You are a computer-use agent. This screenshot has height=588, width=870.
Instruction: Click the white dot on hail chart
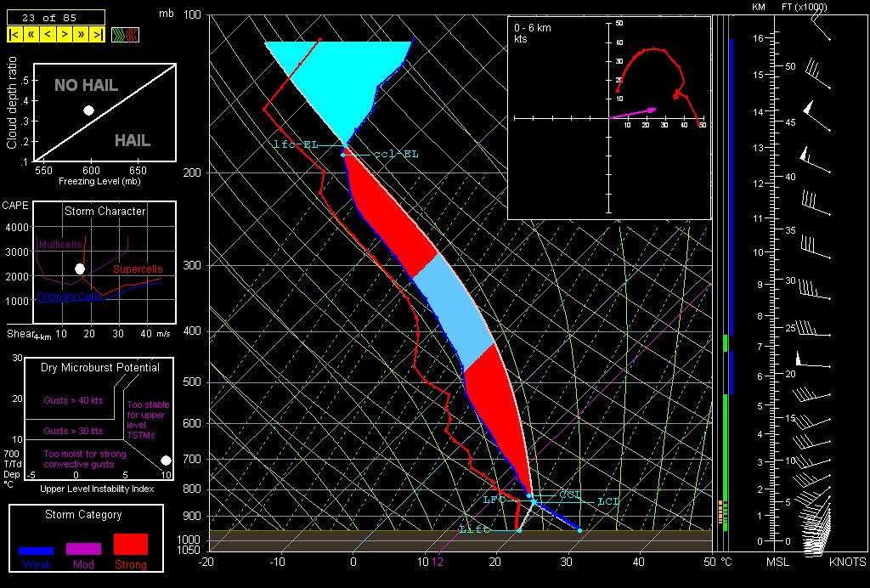(88, 110)
